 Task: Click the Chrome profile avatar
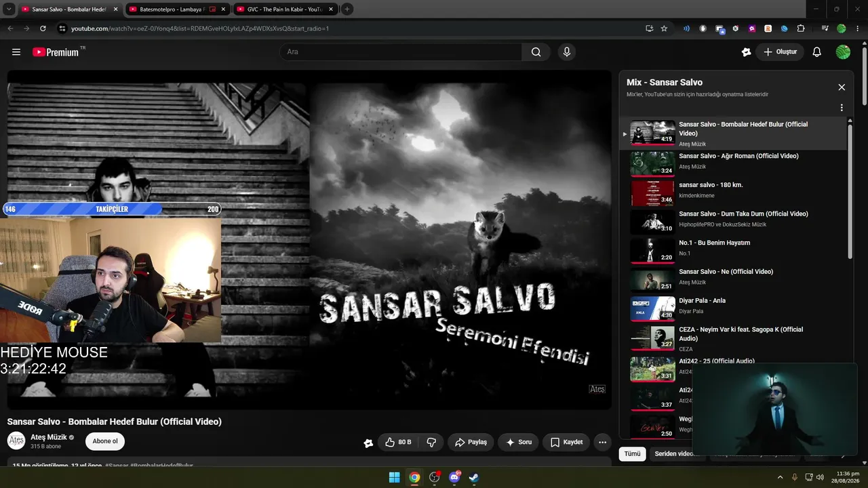[x=842, y=28]
